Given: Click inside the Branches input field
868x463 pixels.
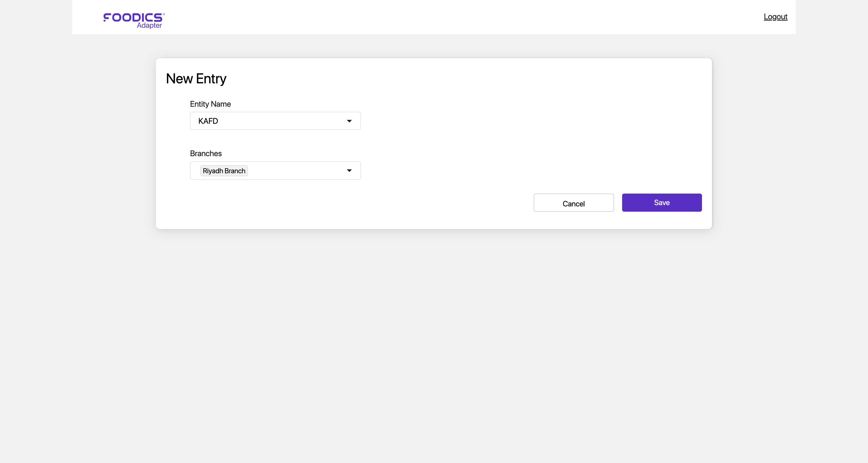Looking at the screenshot, I should point(293,170).
